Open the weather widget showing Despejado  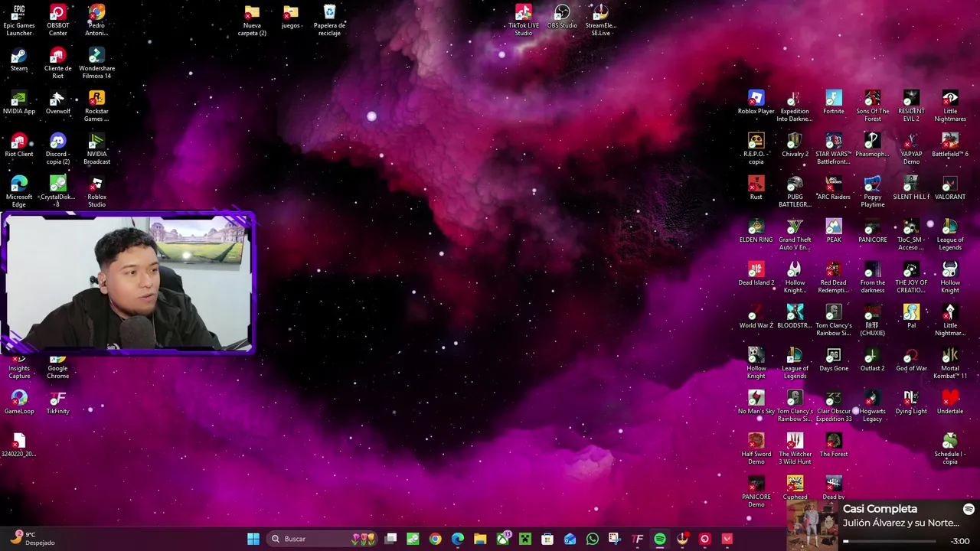click(x=31, y=539)
